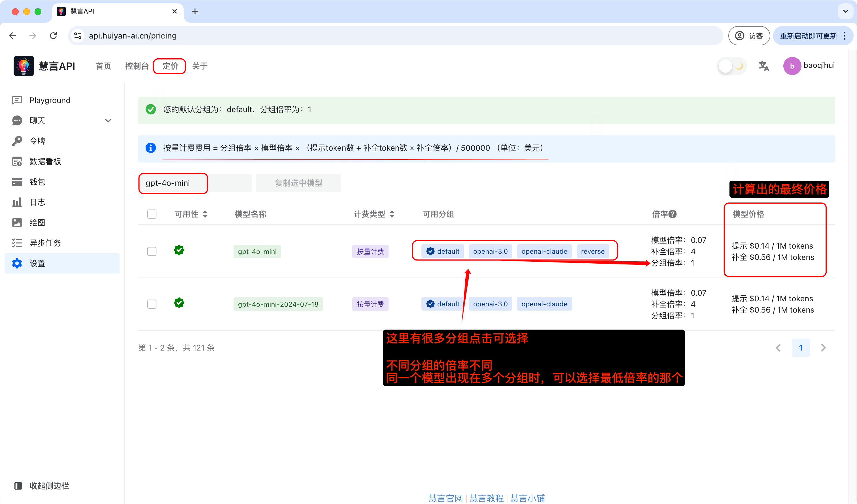The height and width of the screenshot is (504, 857).
Task: Click the 倍率 help question icon
Action: coord(672,214)
